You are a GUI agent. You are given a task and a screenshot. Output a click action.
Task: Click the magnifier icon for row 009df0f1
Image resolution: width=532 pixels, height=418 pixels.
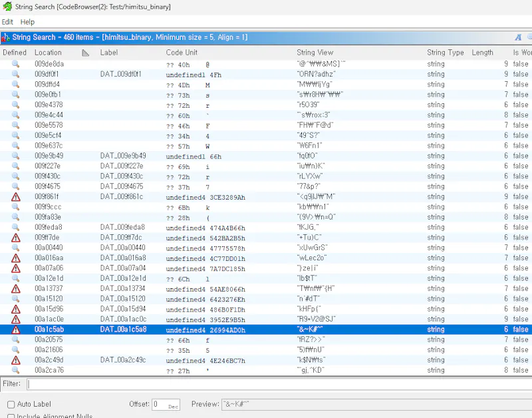pyautogui.click(x=15, y=74)
